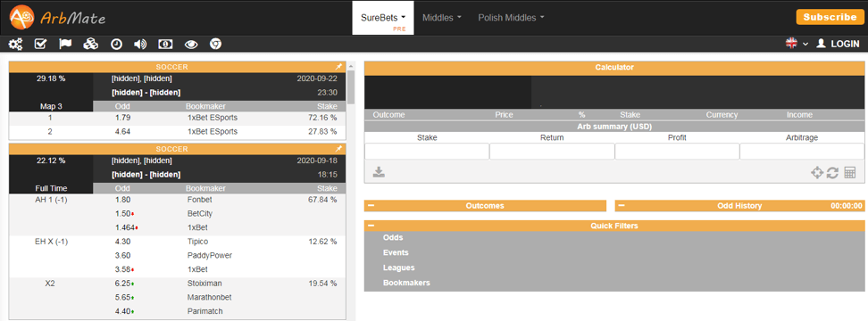The width and height of the screenshot is (868, 321).
Task: Click the EH X (-1) outcome label
Action: tap(51, 242)
